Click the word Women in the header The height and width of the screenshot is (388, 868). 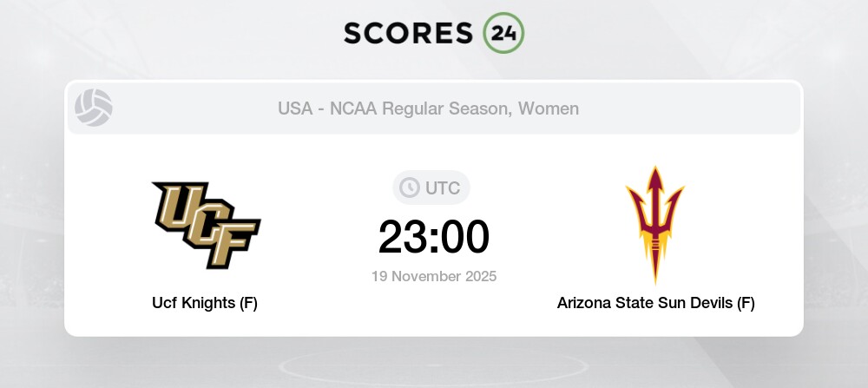(549, 109)
